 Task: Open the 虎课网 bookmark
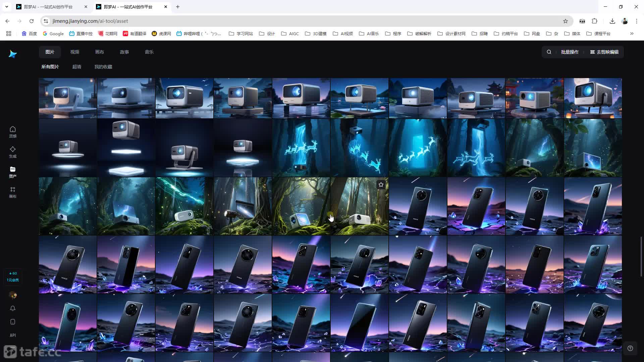(x=161, y=34)
